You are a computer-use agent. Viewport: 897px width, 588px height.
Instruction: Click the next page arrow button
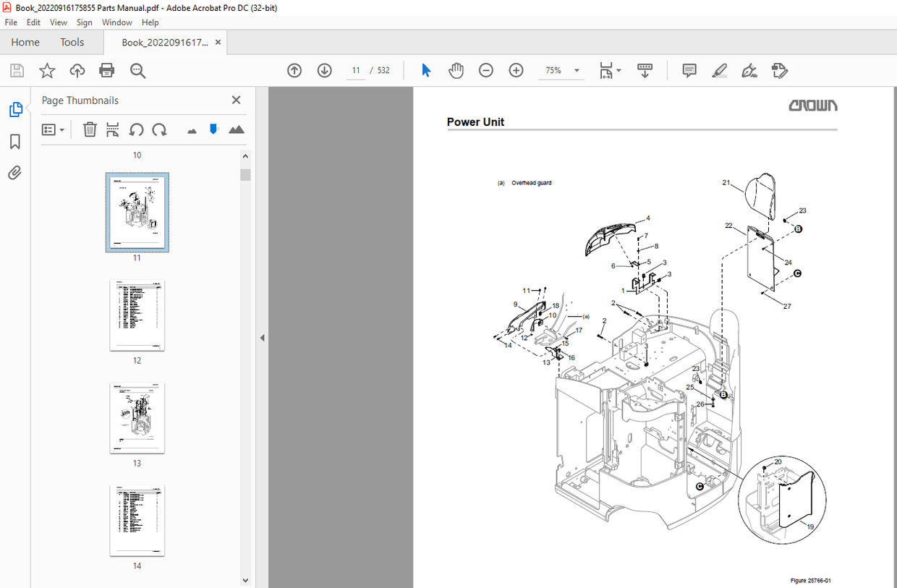324,70
